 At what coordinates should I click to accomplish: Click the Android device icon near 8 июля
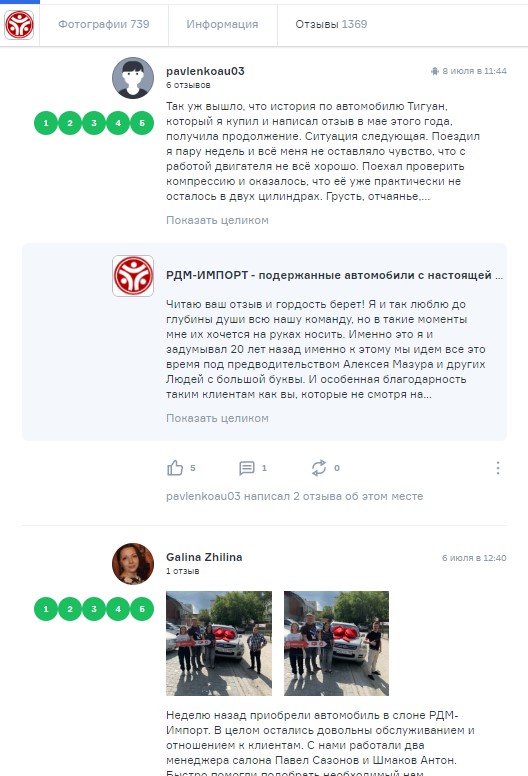pyautogui.click(x=434, y=71)
